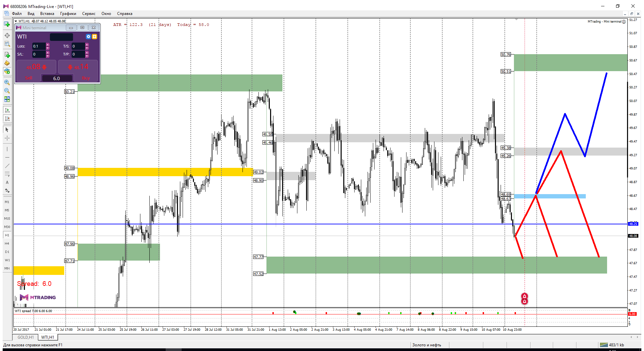Switch chart to M1 timeframe
The width and height of the screenshot is (644, 351).
[x=7, y=202]
